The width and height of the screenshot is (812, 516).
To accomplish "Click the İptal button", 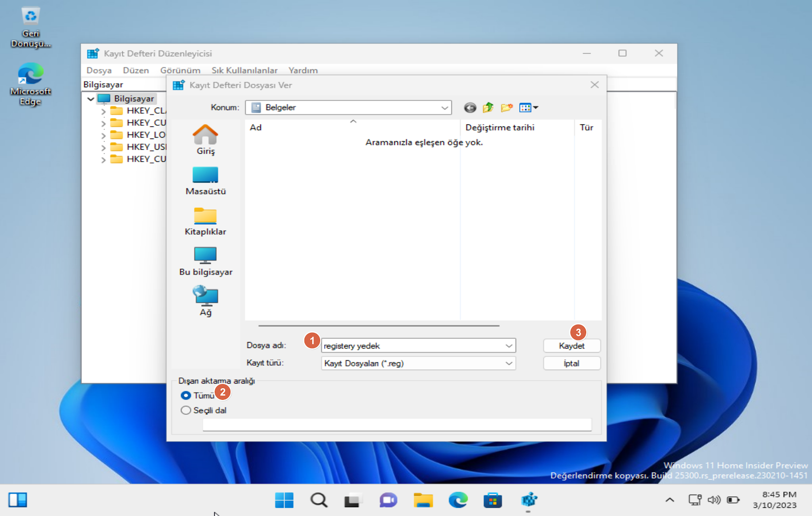I will tap(572, 363).
